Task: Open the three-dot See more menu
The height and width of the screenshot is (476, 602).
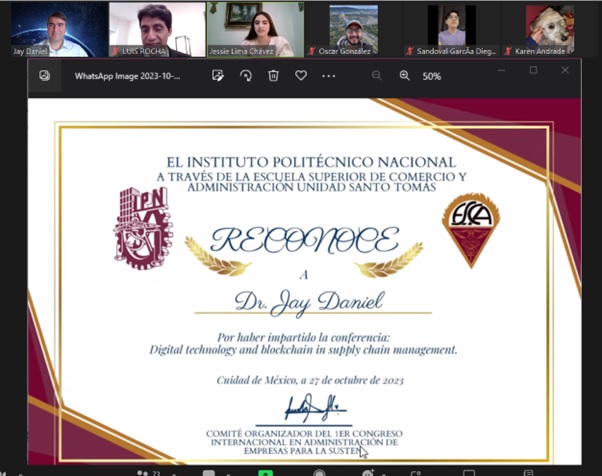Action: [329, 76]
